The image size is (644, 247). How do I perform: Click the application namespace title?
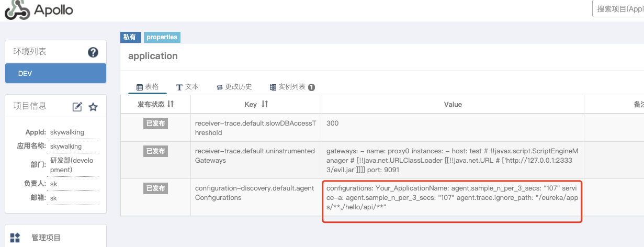coord(153,56)
